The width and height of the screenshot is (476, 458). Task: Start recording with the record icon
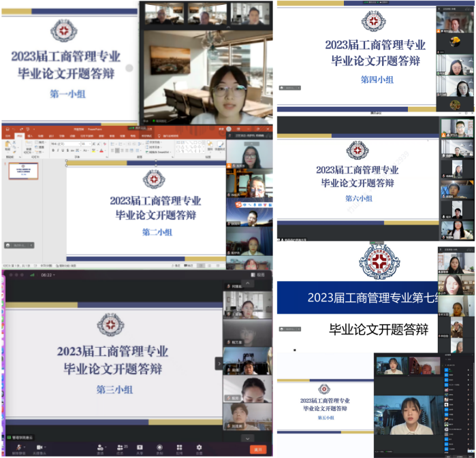click(159, 447)
